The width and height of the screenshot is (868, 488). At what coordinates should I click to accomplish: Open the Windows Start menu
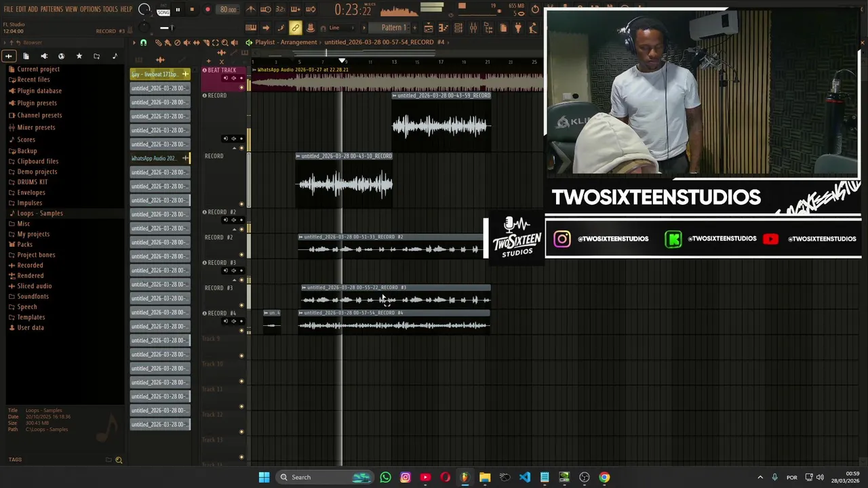click(x=264, y=477)
